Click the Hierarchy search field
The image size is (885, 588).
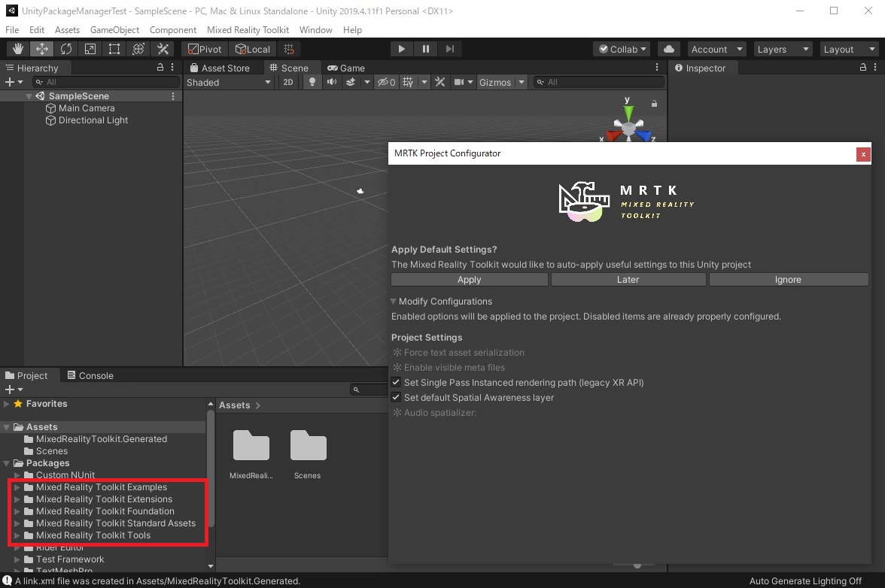pyautogui.click(x=105, y=82)
